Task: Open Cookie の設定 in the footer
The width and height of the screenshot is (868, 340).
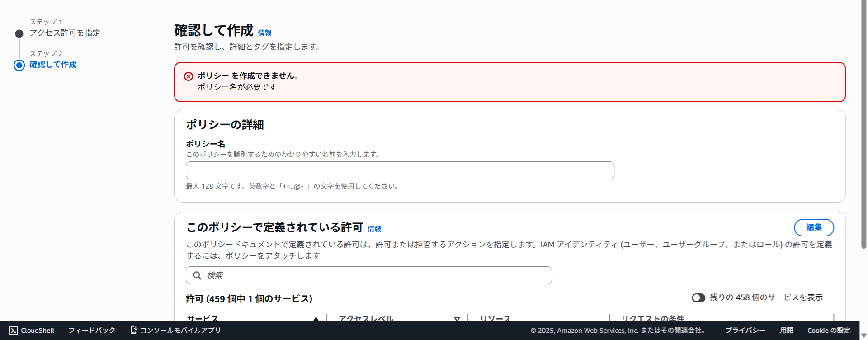Action: click(x=829, y=331)
